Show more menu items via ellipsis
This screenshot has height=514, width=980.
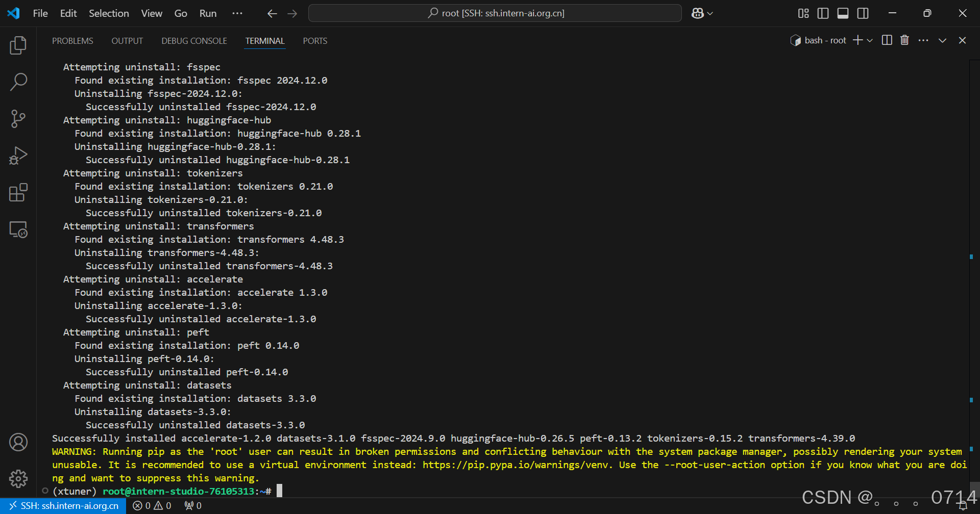coord(237,13)
